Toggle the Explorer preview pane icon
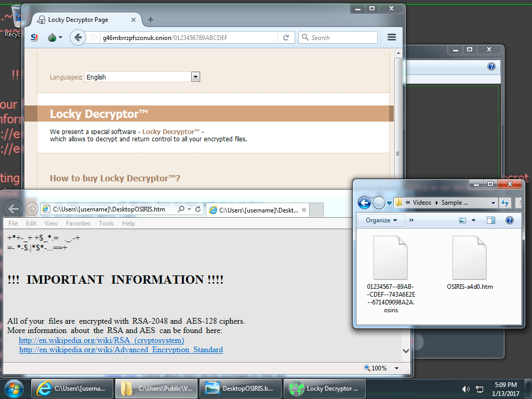The width and height of the screenshot is (532, 399). (491, 220)
